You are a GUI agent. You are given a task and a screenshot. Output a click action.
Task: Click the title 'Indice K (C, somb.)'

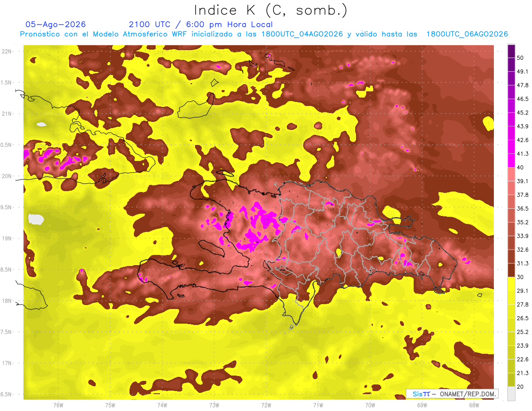(270, 10)
